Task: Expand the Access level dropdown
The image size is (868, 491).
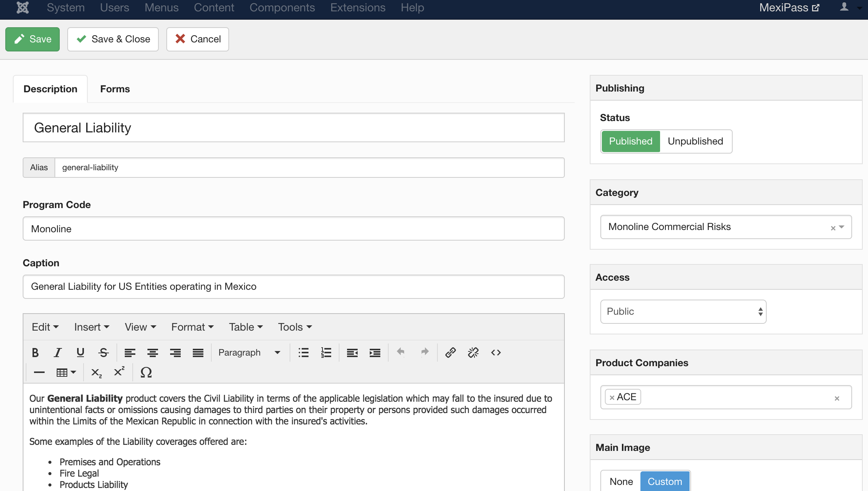Action: tap(683, 311)
